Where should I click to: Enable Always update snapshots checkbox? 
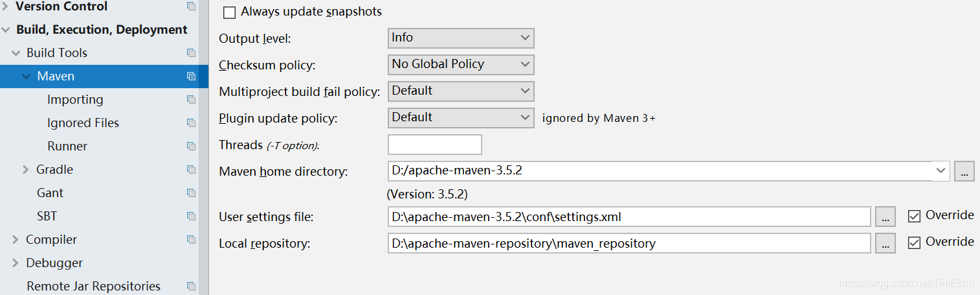click(229, 12)
